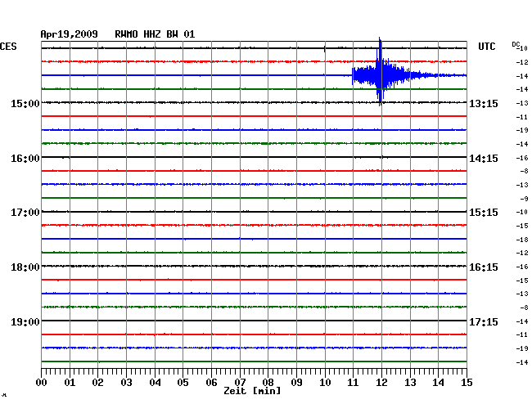The height and width of the screenshot is (404, 532).
Task: Click the 16:15 UTC time label
Action: click(484, 267)
